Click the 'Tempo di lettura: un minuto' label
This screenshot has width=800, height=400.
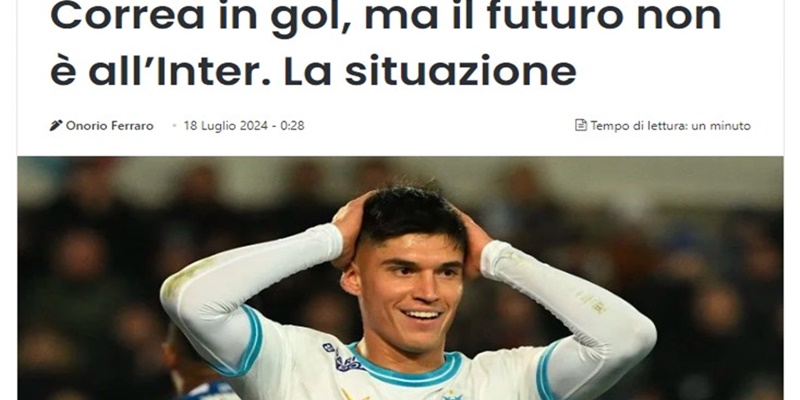click(x=670, y=126)
